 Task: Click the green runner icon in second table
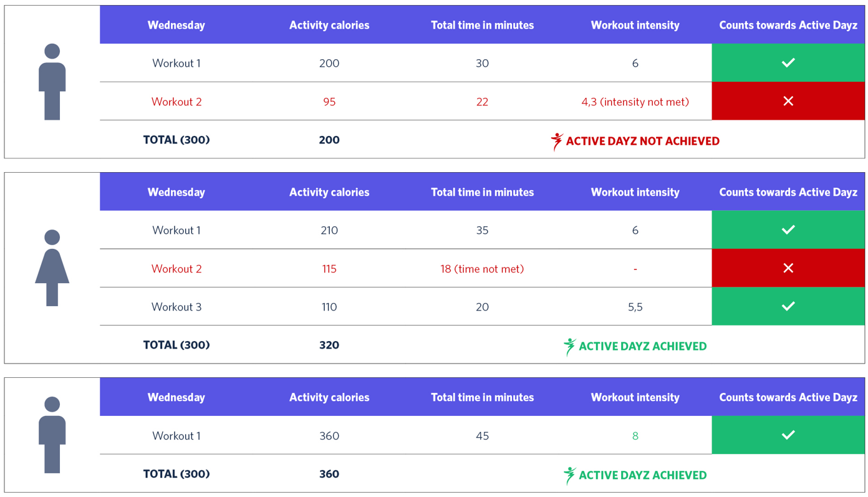[569, 347]
